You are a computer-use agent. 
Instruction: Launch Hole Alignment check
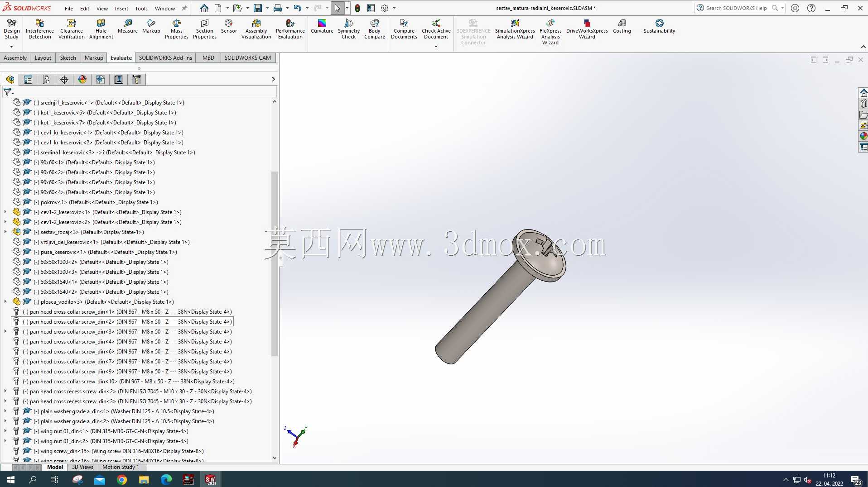click(x=101, y=30)
